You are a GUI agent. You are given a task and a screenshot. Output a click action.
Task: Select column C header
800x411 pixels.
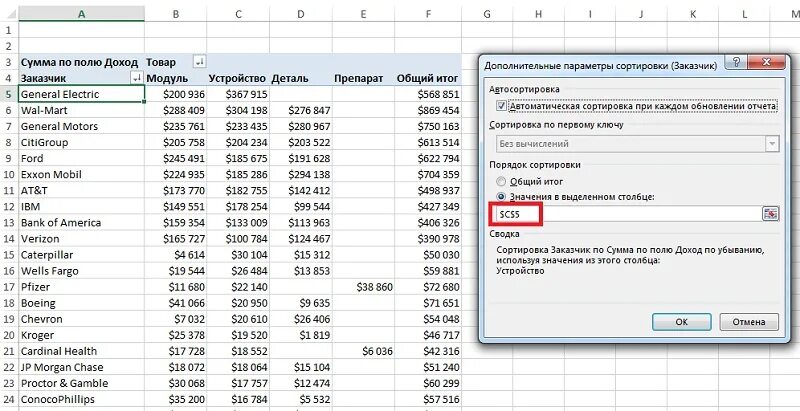tap(238, 14)
